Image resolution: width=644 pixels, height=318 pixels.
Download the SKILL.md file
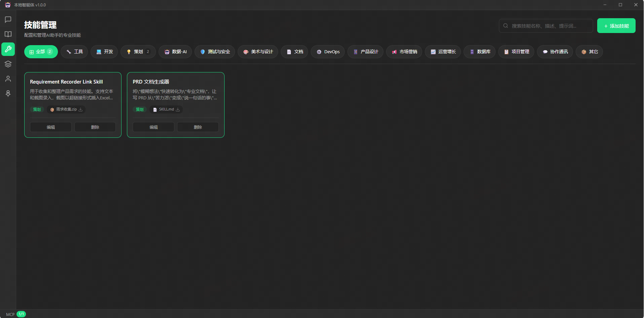[x=178, y=109]
